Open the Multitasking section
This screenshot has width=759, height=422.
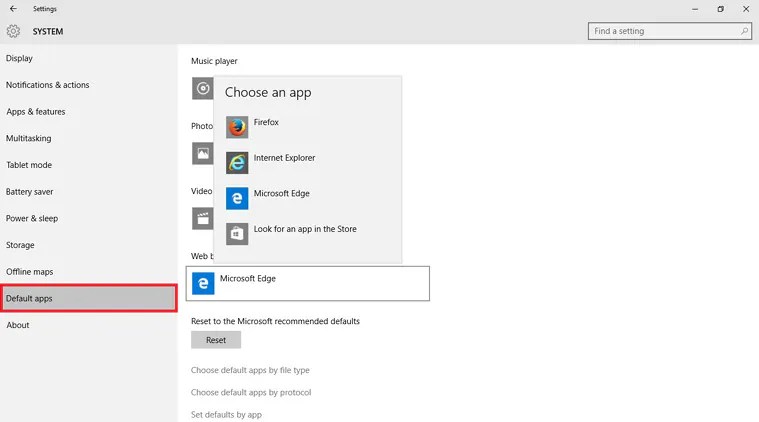coord(29,138)
